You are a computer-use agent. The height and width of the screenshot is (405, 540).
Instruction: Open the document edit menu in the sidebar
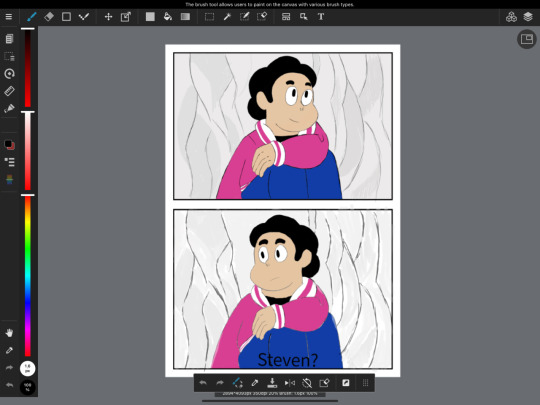click(x=9, y=39)
